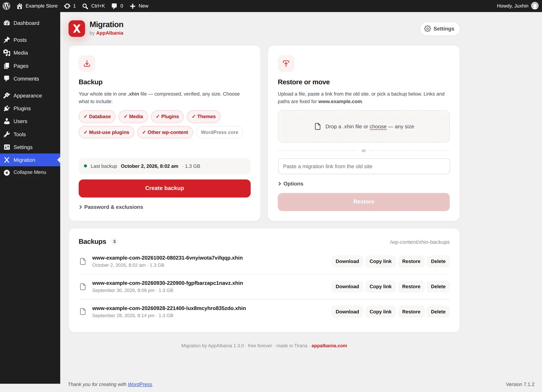Click file icon of 20260928 backup
Screen dimensions: 542x392
(x=83, y=312)
